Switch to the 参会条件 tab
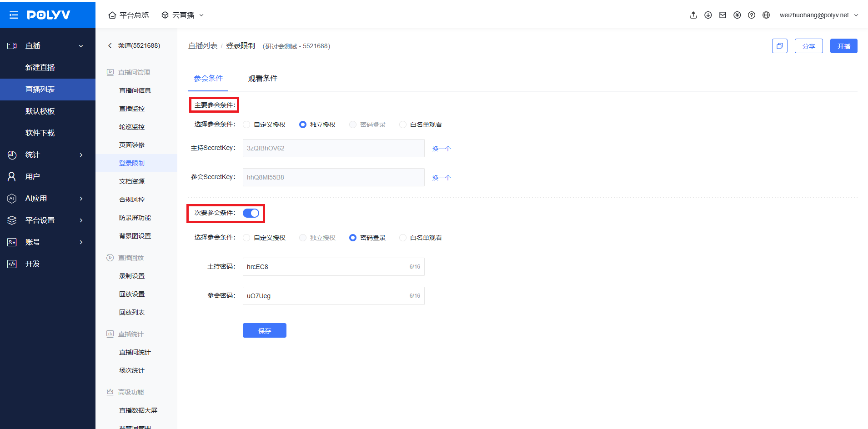The height and width of the screenshot is (429, 868). [x=208, y=79]
